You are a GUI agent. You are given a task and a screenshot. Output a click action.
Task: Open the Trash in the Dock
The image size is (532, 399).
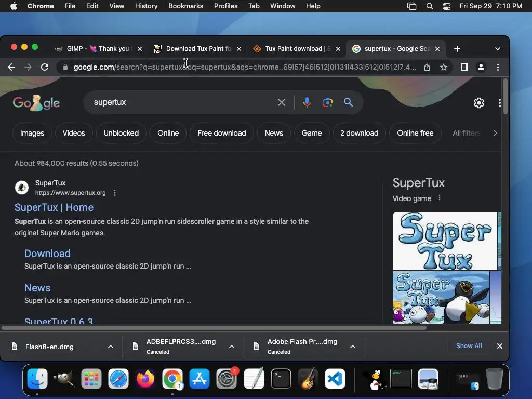point(495,379)
